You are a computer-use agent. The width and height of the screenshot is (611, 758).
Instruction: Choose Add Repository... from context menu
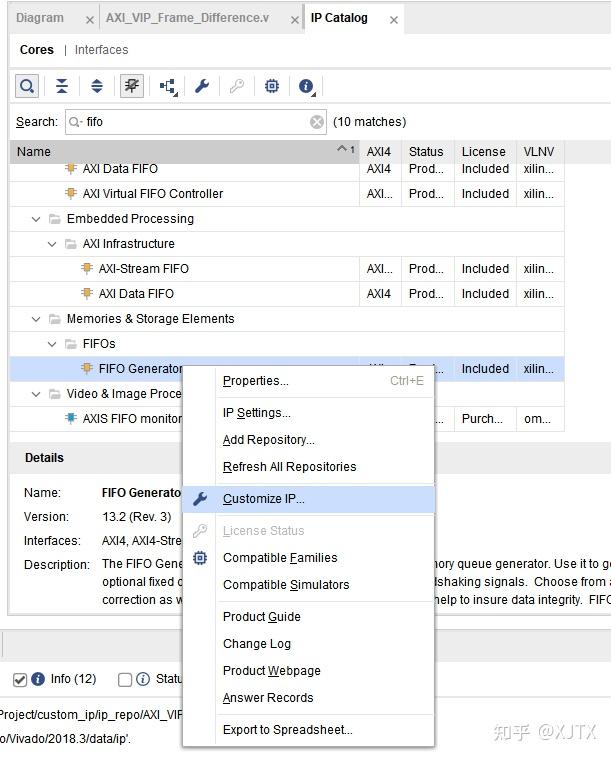click(308, 440)
